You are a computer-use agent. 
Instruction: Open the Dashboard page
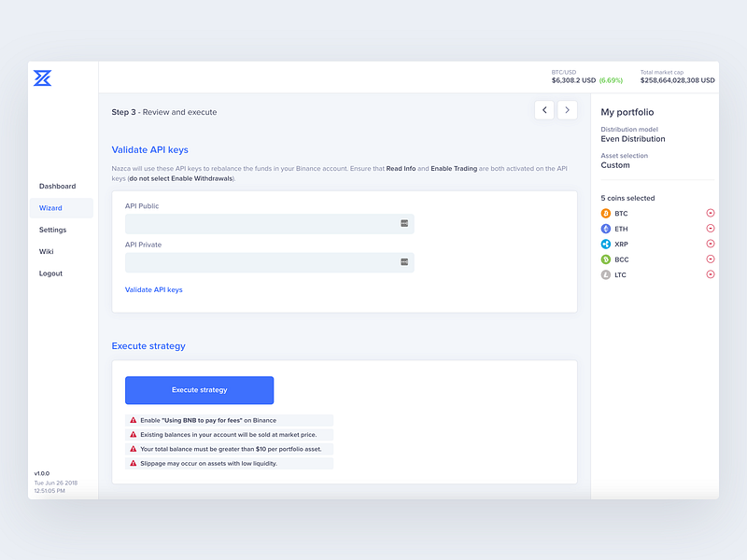point(57,186)
